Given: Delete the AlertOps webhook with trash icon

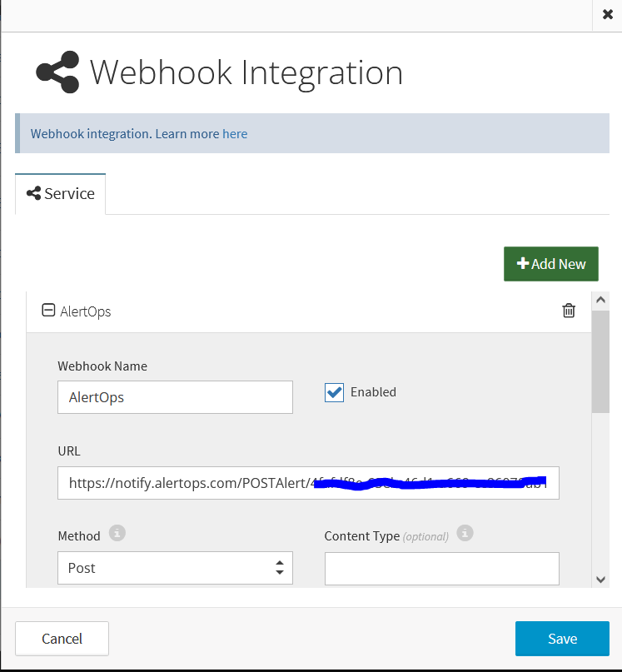Looking at the screenshot, I should pyautogui.click(x=569, y=311).
